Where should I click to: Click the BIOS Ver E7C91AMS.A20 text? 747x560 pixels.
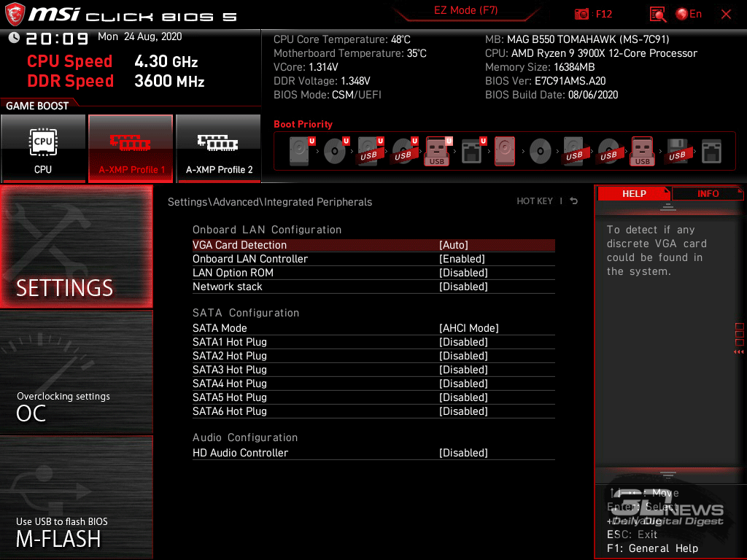pyautogui.click(x=545, y=81)
